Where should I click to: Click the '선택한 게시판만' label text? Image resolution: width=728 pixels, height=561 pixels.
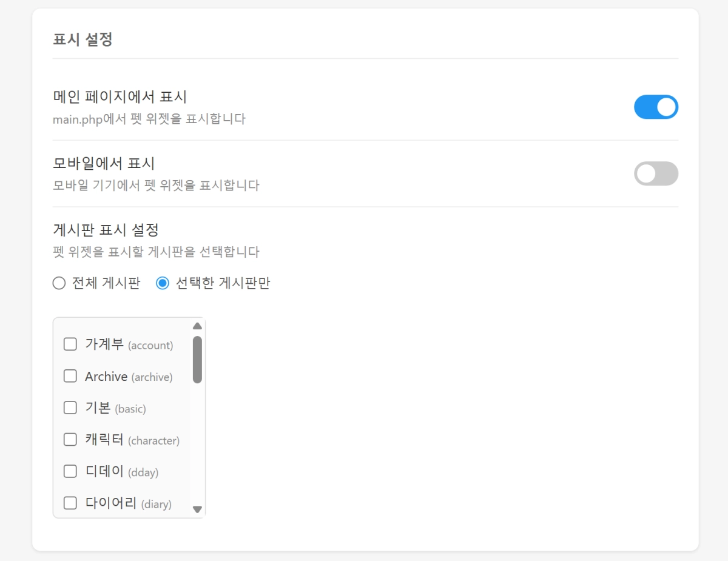pos(223,283)
